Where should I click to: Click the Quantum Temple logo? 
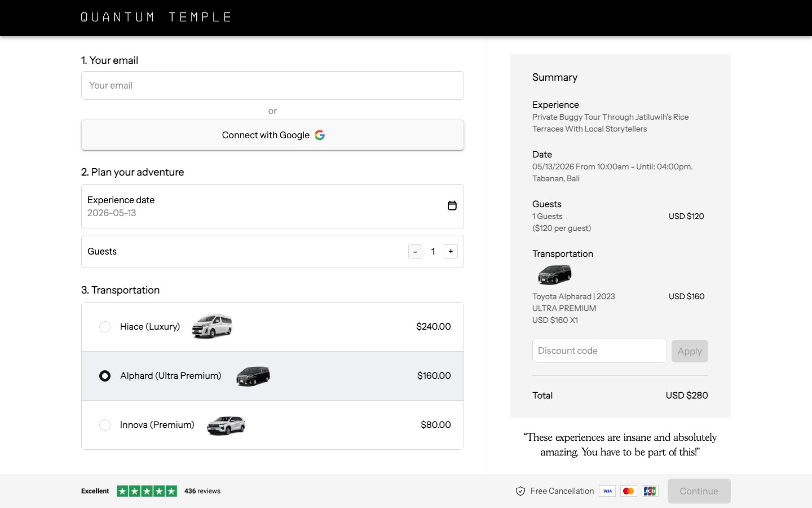(156, 17)
